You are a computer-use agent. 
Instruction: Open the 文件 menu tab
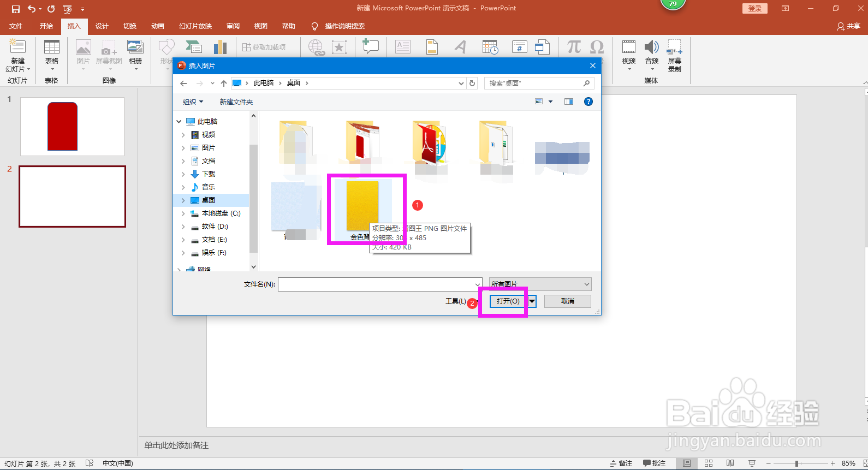pos(16,26)
